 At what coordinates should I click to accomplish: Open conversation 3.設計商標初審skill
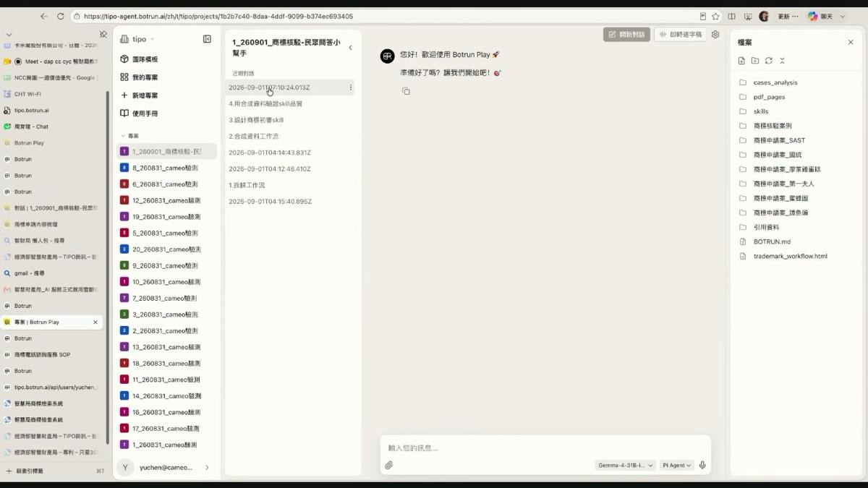click(x=256, y=120)
